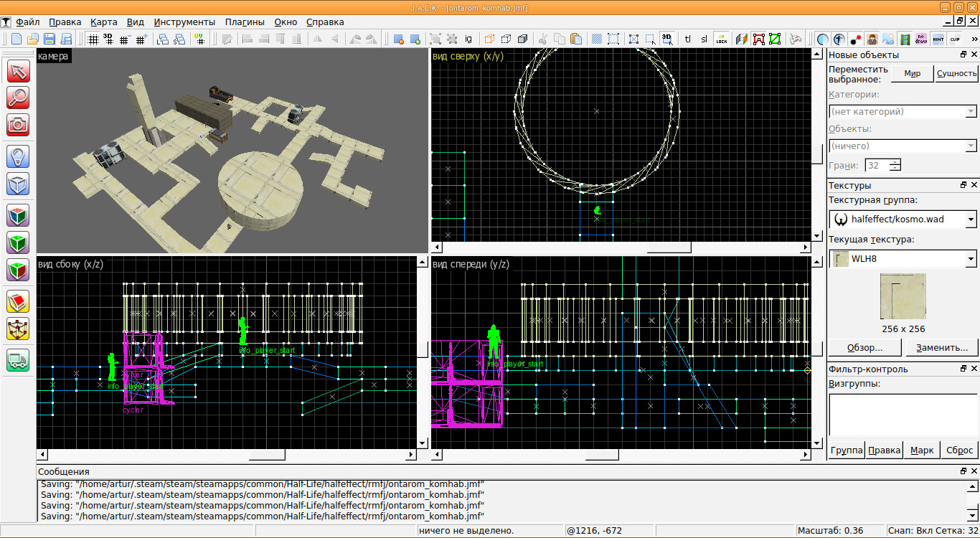980x538 pixels.
Task: Pick the Block creation tool
Action: point(18,184)
